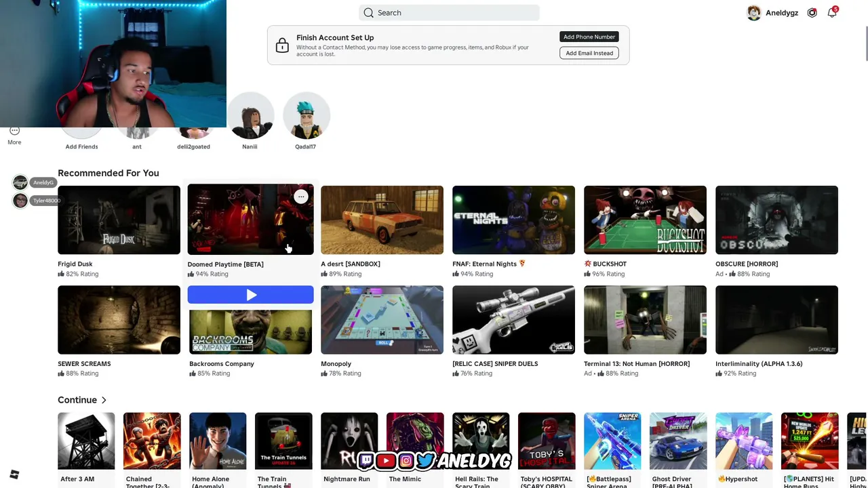Open the Frigid Dusk game thumbnail
The image size is (868, 488).
(x=119, y=220)
